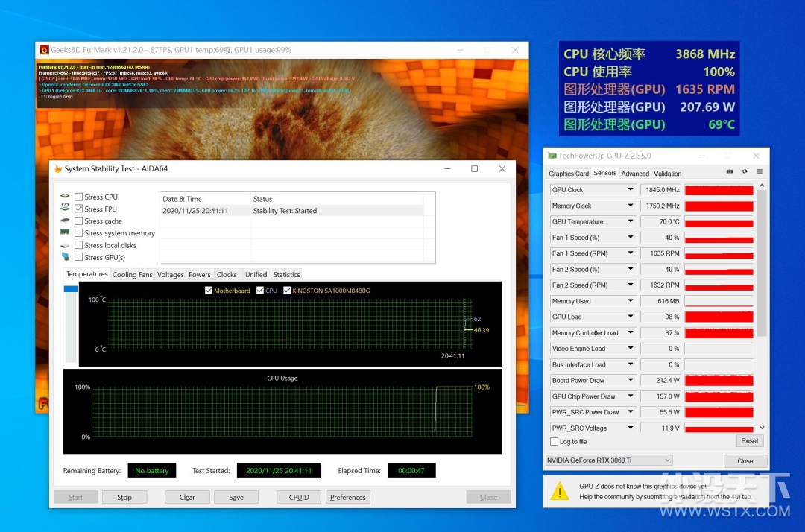Enable the Stress CPU checkbox
The width and height of the screenshot is (805, 532).
pyautogui.click(x=78, y=197)
